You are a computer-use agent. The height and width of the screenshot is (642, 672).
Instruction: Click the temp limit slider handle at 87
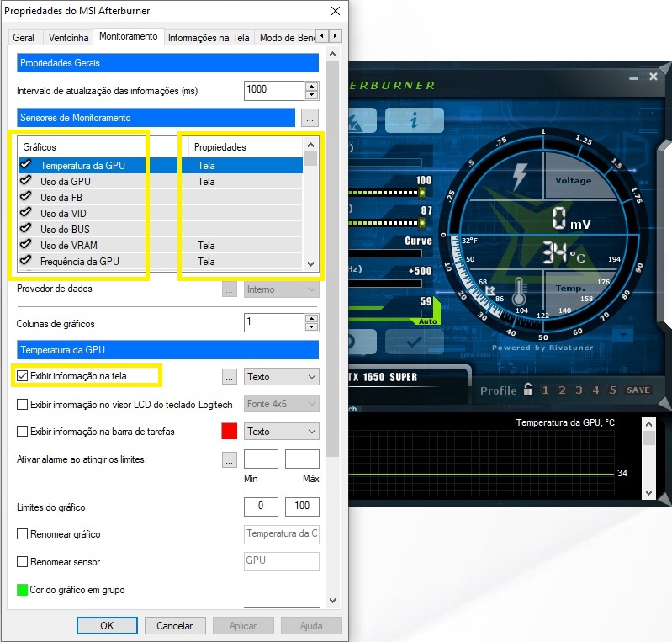(422, 223)
